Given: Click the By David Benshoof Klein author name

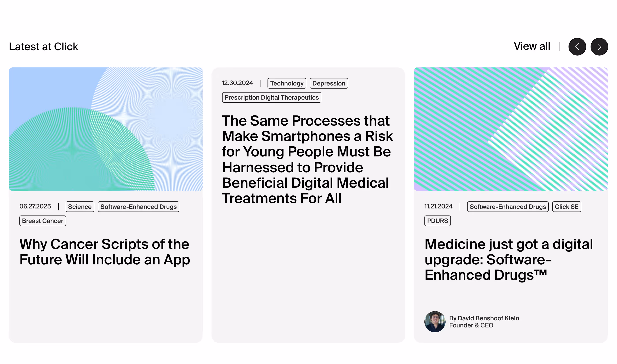Looking at the screenshot, I should point(484,318).
